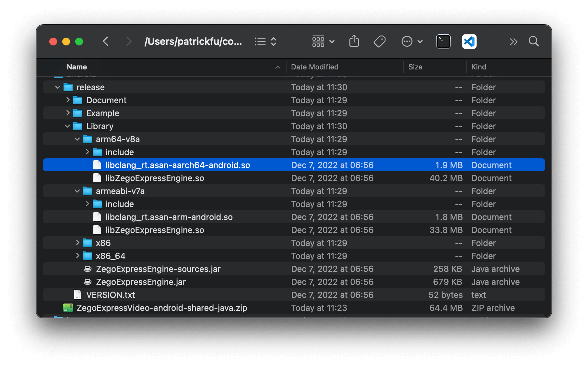Toggle sort direction arrow in Name column
Image resolution: width=588 pixels, height=366 pixels.
[x=278, y=67]
